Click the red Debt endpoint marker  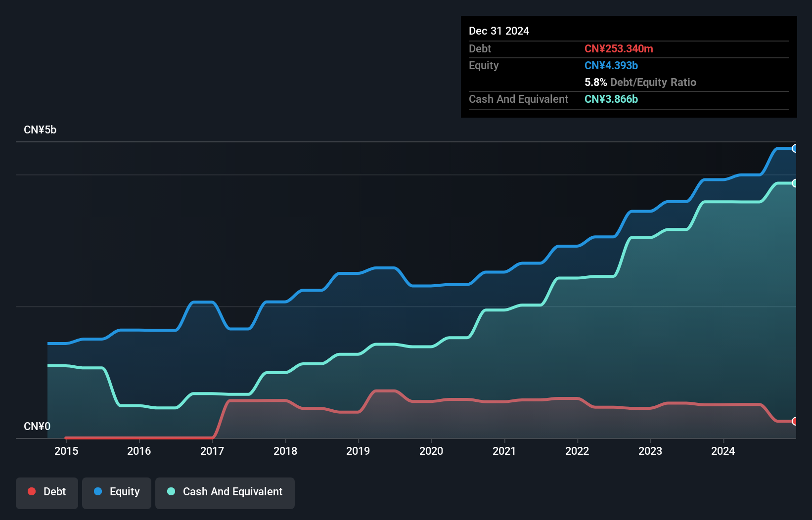point(795,421)
